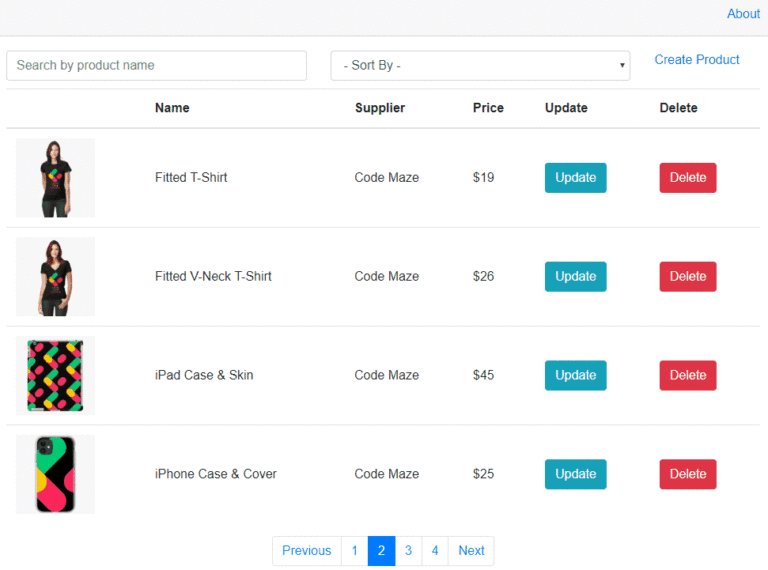Focus the Search by product name field

pyautogui.click(x=156, y=65)
